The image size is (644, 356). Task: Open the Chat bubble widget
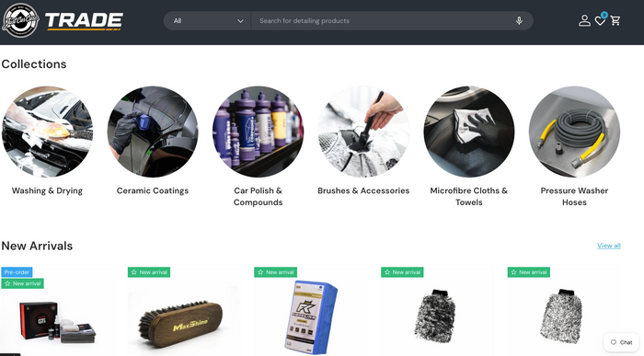point(621,342)
